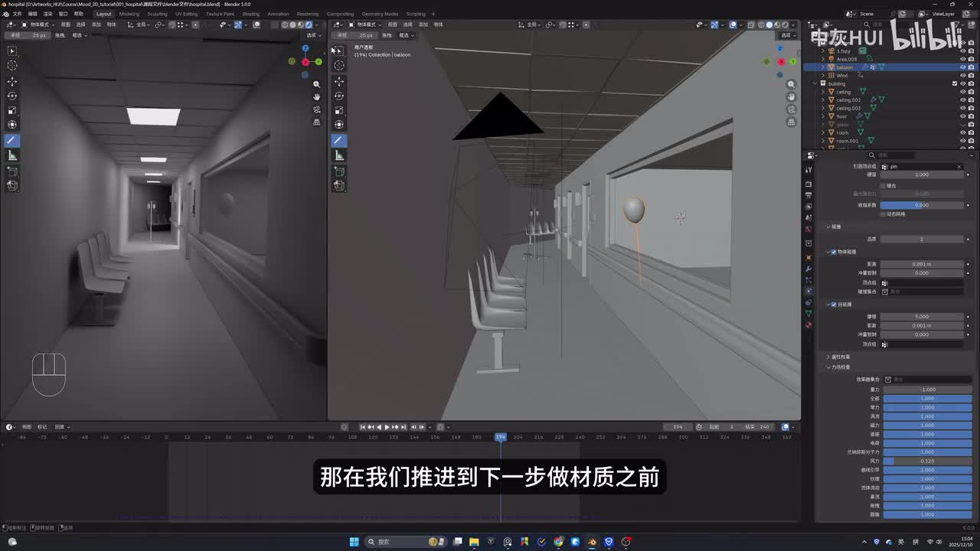
Task: Toggle visibility of floor object in outliner
Action: [962, 116]
